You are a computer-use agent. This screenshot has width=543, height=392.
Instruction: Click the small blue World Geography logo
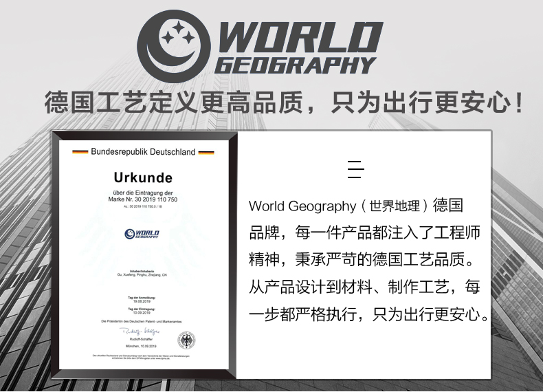(142, 234)
